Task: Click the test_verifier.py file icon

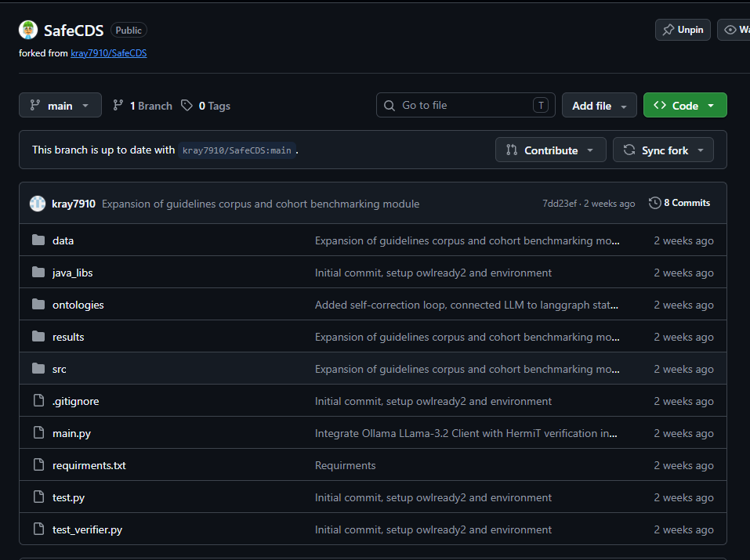Action: click(x=38, y=529)
